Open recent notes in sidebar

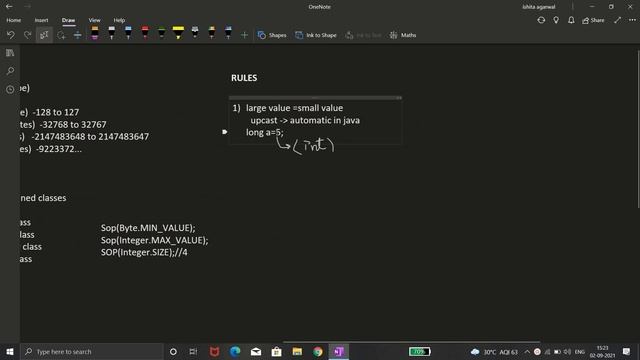pyautogui.click(x=10, y=89)
